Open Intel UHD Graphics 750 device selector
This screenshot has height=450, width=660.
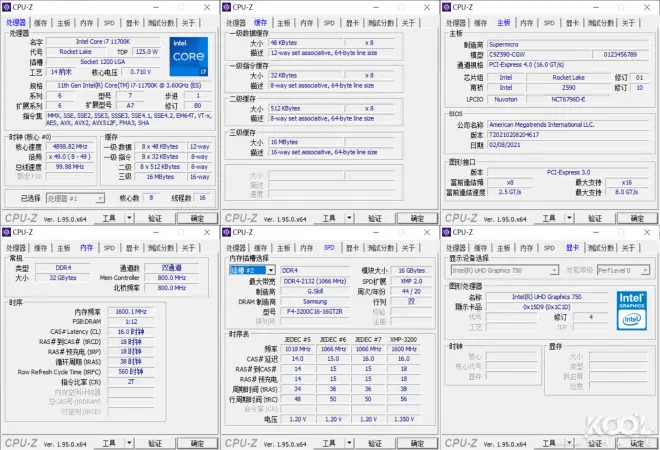pos(505,270)
